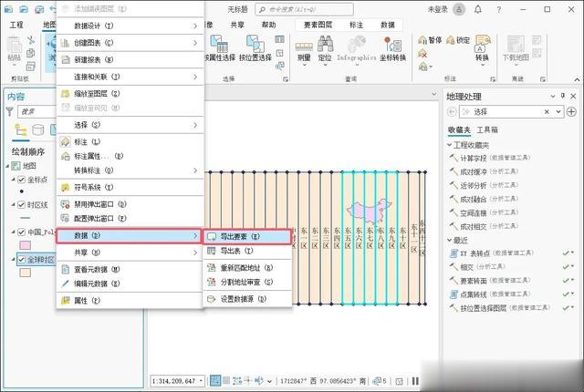Click the 粘贴 paste icon
The image size is (584, 392).
pos(15,50)
